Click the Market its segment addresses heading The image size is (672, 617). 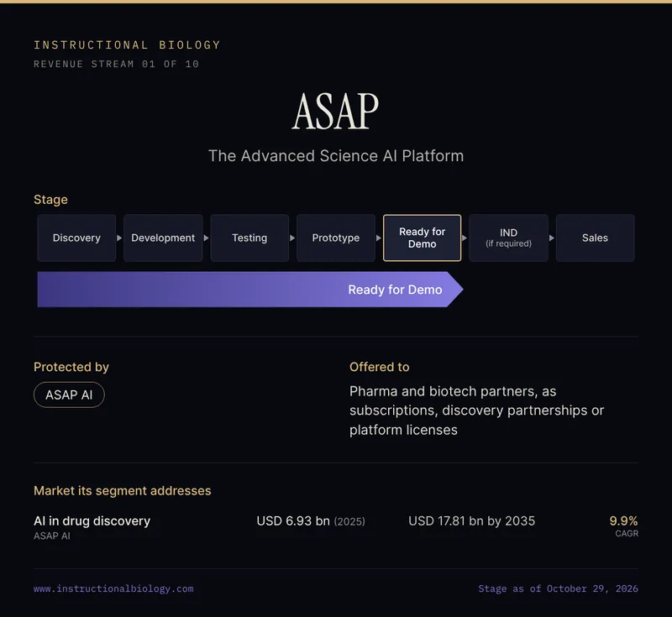(122, 491)
